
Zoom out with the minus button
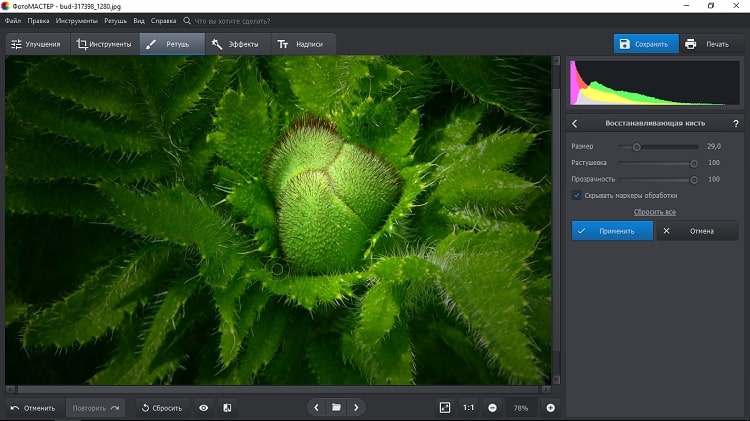click(493, 408)
